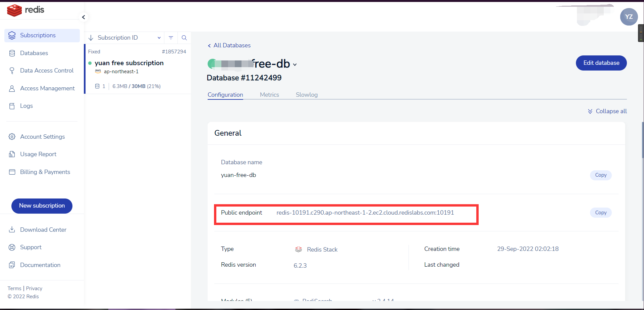Click the search magnifier icon

(x=184, y=38)
